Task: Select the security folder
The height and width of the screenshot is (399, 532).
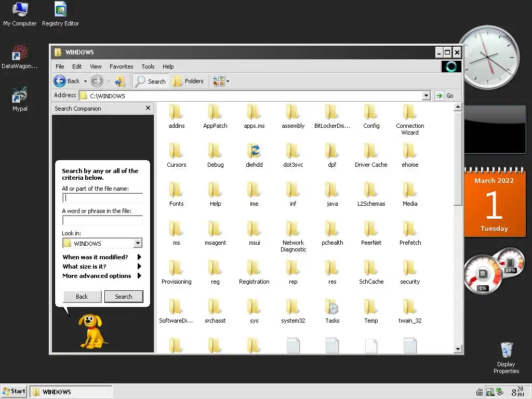Action: pyautogui.click(x=410, y=272)
